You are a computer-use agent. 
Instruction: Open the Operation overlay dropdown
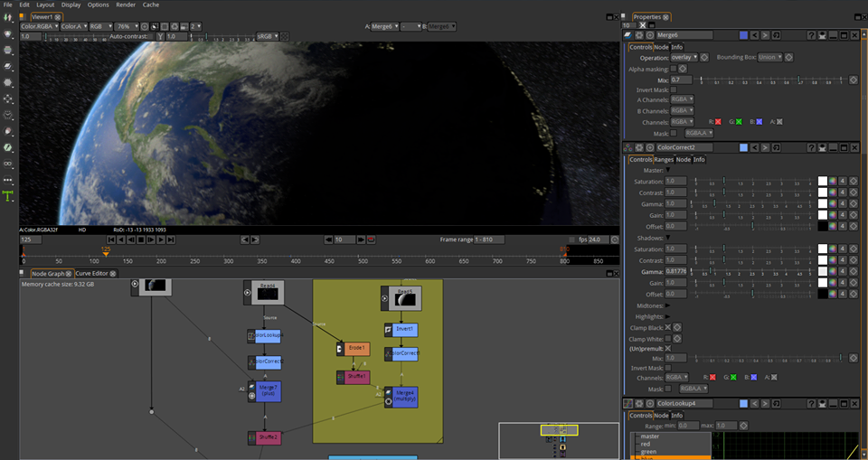(684, 58)
